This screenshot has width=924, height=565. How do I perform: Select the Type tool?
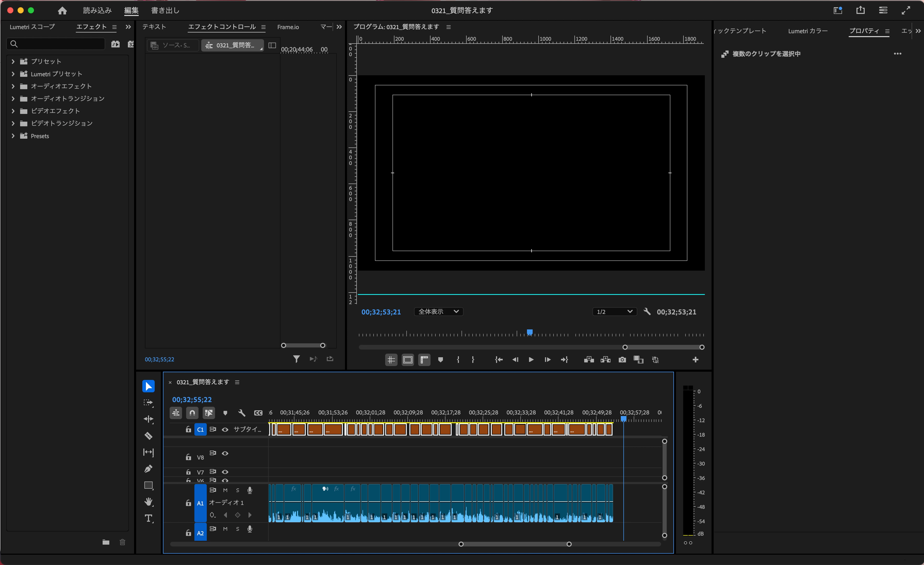pos(148,519)
